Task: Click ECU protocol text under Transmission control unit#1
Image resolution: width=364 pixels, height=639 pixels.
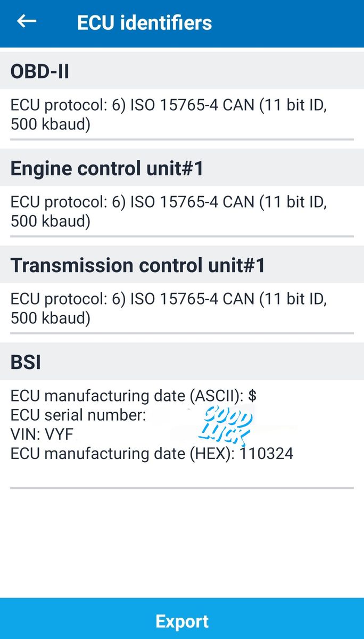Action: 168,309
